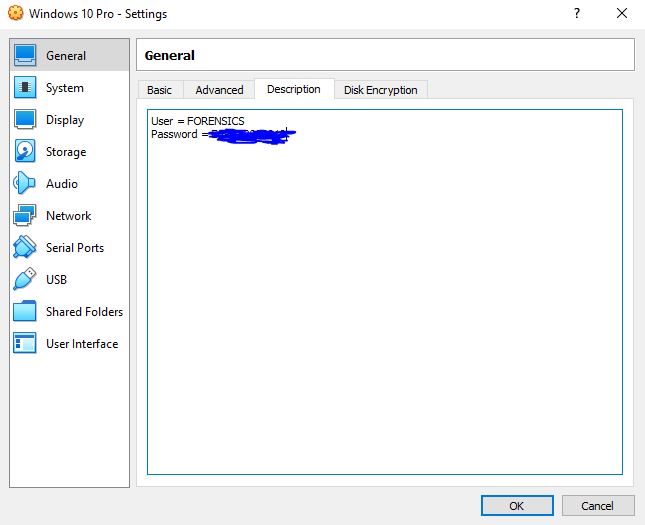The height and width of the screenshot is (525, 645).
Task: Open the Shared Folders folder icon
Action: pos(24,311)
